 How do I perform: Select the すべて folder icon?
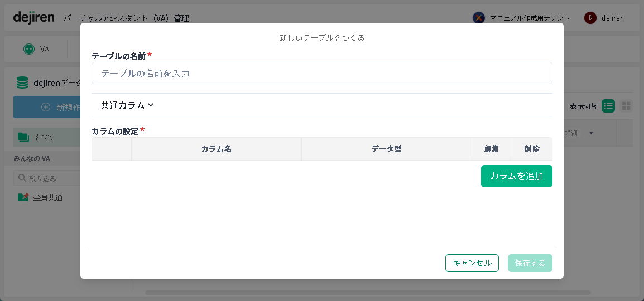23,137
